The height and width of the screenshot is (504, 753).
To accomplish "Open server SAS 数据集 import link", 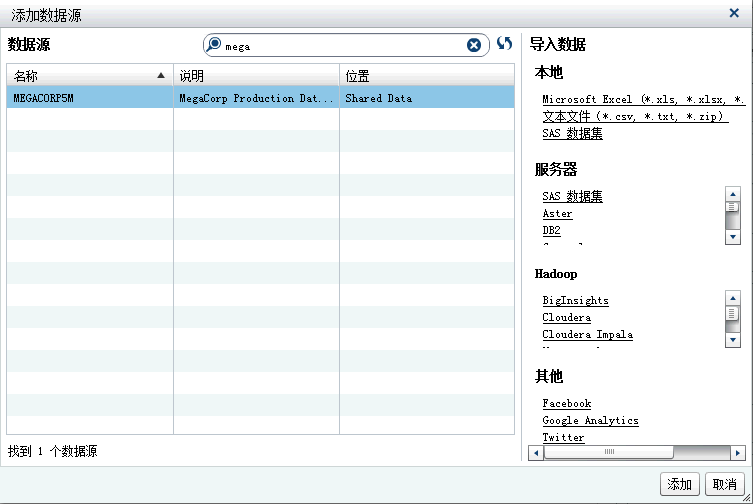I will 572,197.
